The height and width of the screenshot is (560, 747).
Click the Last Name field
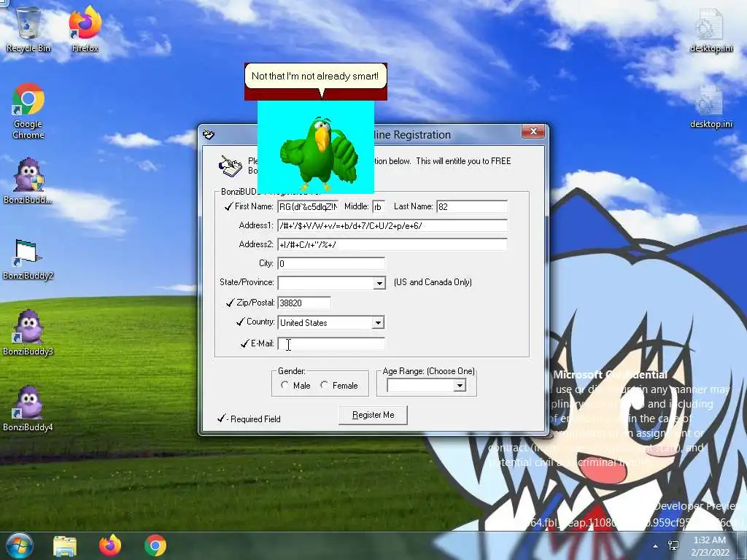click(x=472, y=206)
